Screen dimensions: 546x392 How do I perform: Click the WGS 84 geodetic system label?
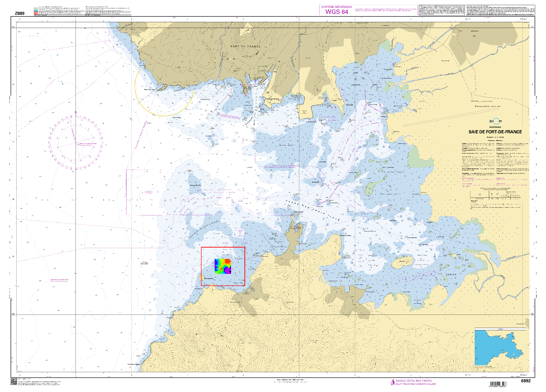[x=337, y=12]
